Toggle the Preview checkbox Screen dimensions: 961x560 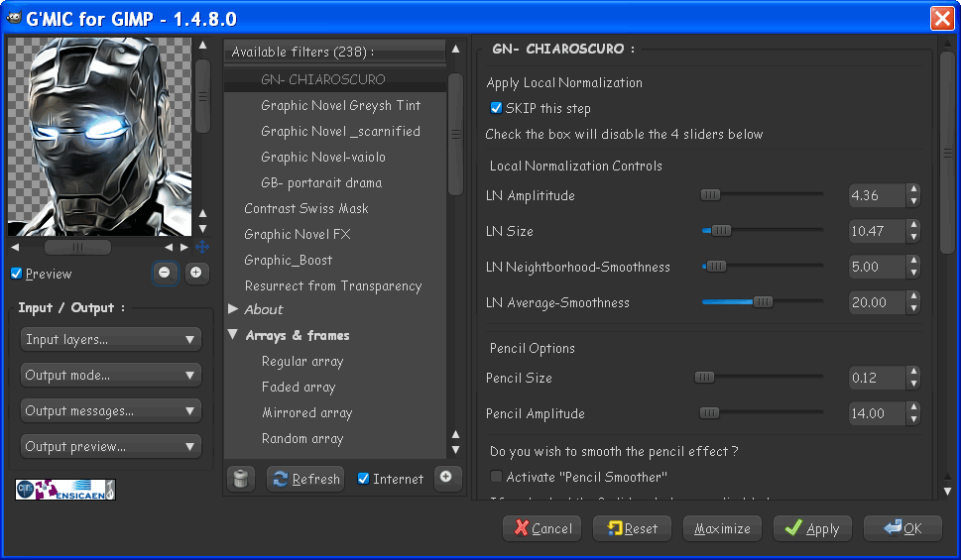[17, 274]
